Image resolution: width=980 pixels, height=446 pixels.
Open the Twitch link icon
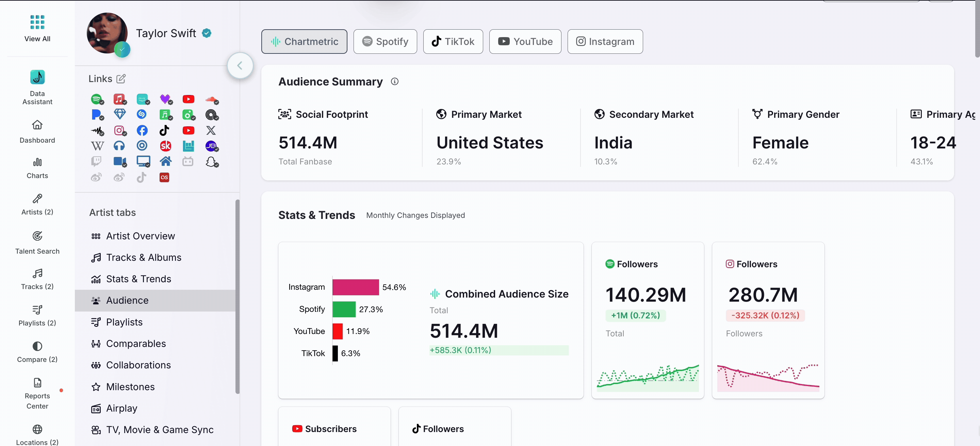pyautogui.click(x=96, y=161)
